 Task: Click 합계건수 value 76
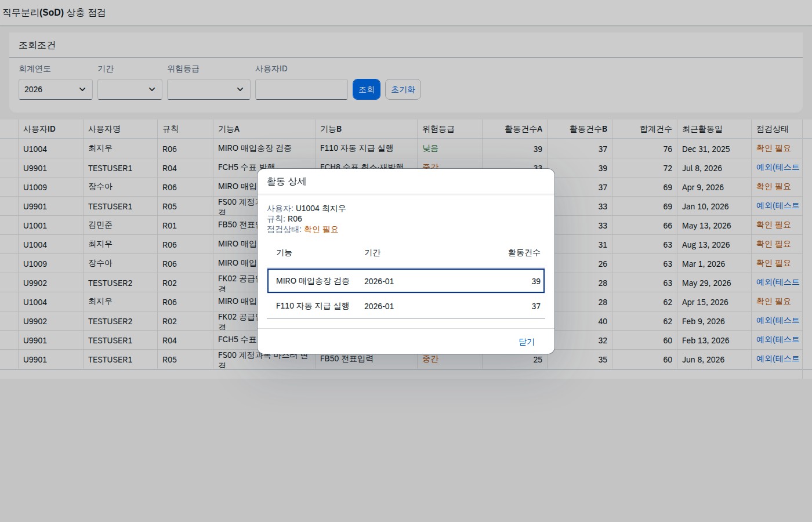point(668,149)
